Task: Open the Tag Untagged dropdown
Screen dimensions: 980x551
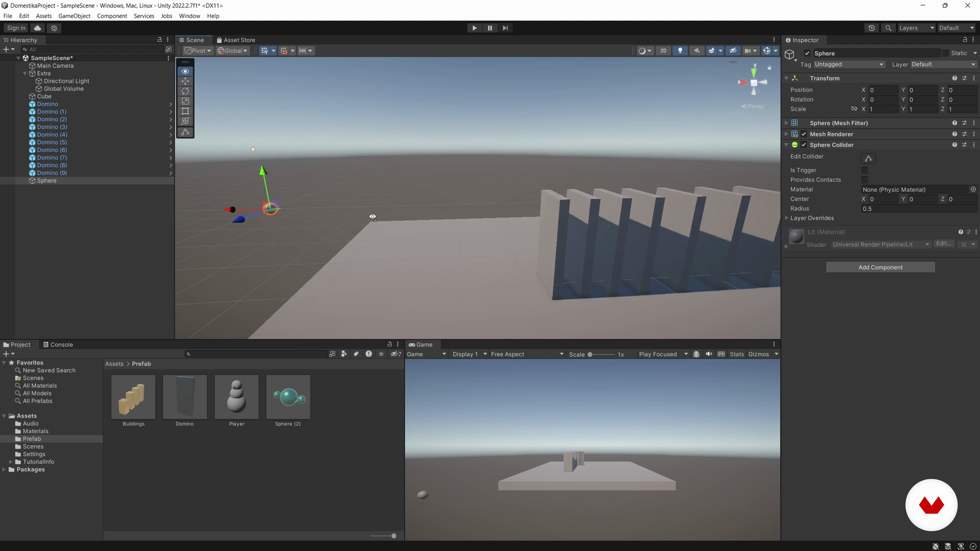Action: pos(849,65)
